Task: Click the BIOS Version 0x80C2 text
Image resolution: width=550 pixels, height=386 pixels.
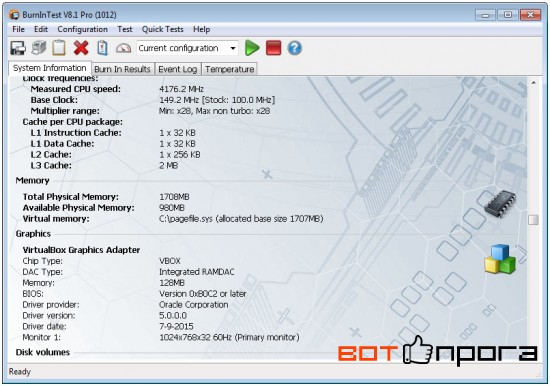Action: click(203, 294)
